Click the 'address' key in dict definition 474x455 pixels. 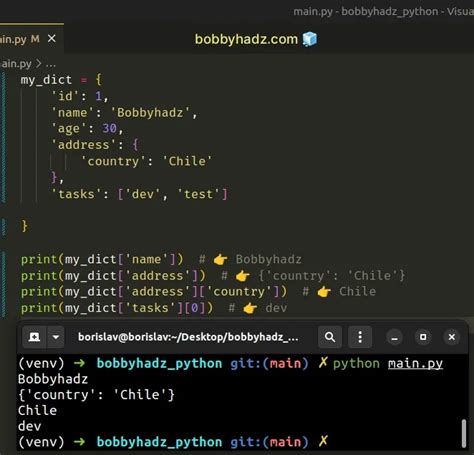83,145
